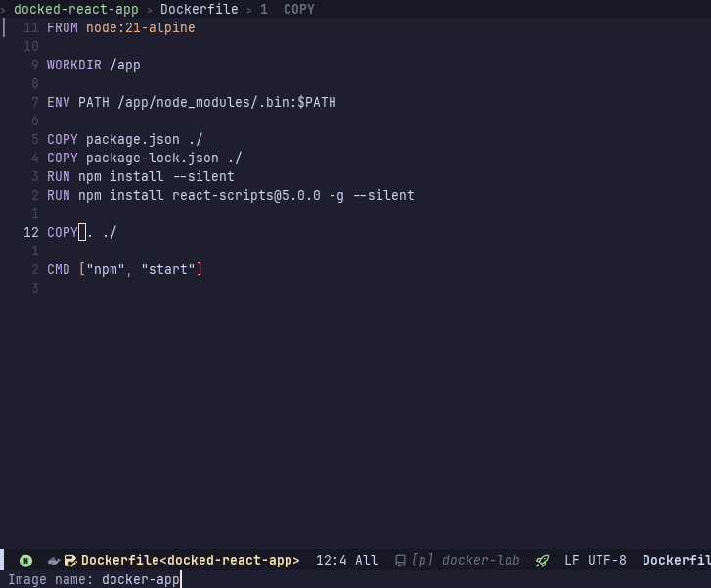Click the 12:4 cursor position indicator

[x=331, y=561]
